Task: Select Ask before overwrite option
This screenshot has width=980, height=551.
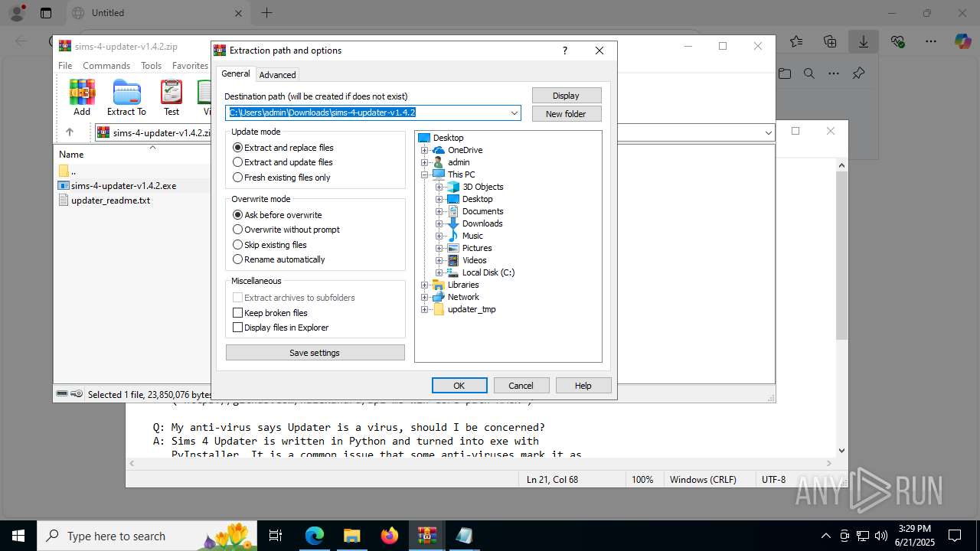Action: pos(277,215)
